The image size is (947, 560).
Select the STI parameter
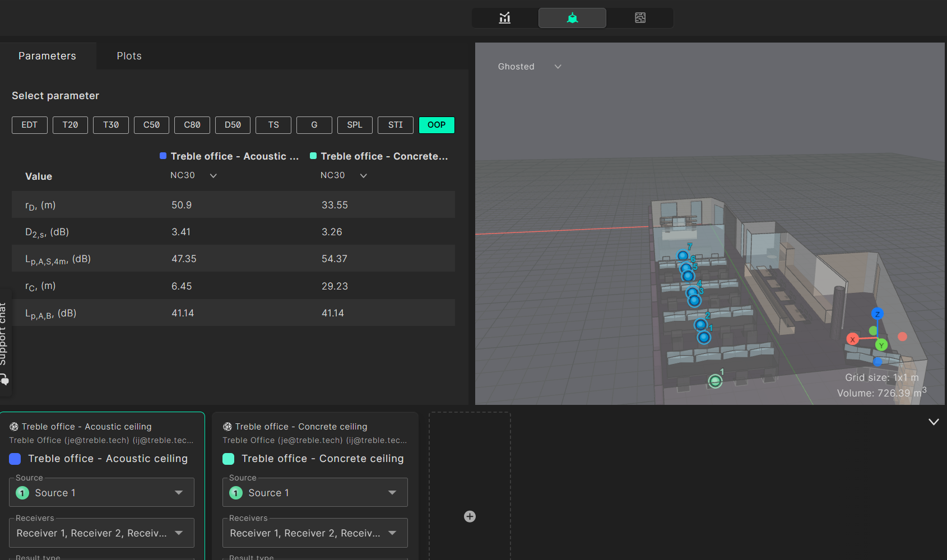[396, 125]
